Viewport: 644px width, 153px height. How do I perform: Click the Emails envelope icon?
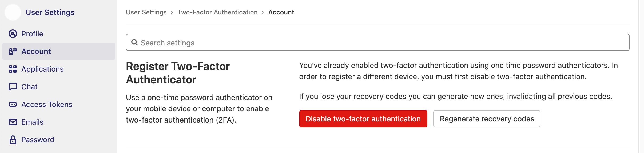pyautogui.click(x=13, y=122)
